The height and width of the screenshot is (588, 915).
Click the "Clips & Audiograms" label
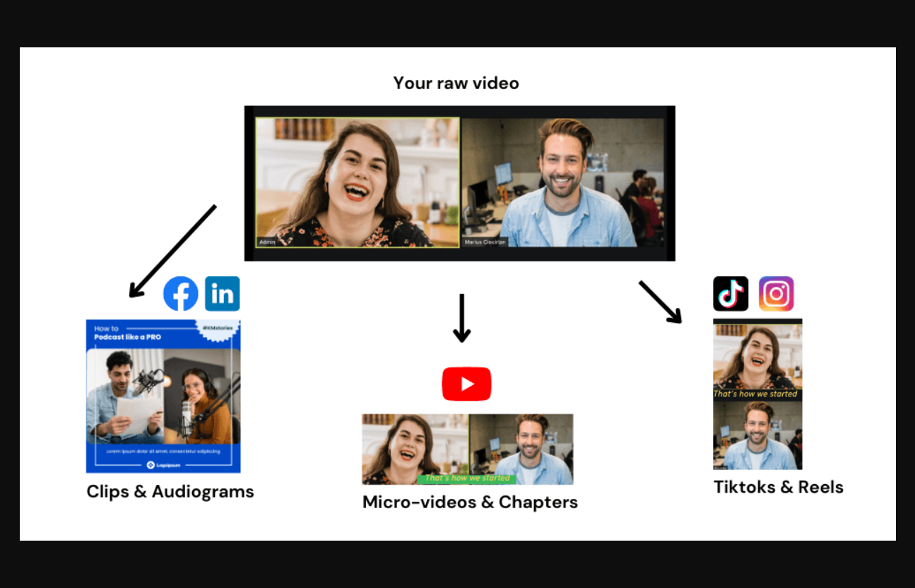170,492
